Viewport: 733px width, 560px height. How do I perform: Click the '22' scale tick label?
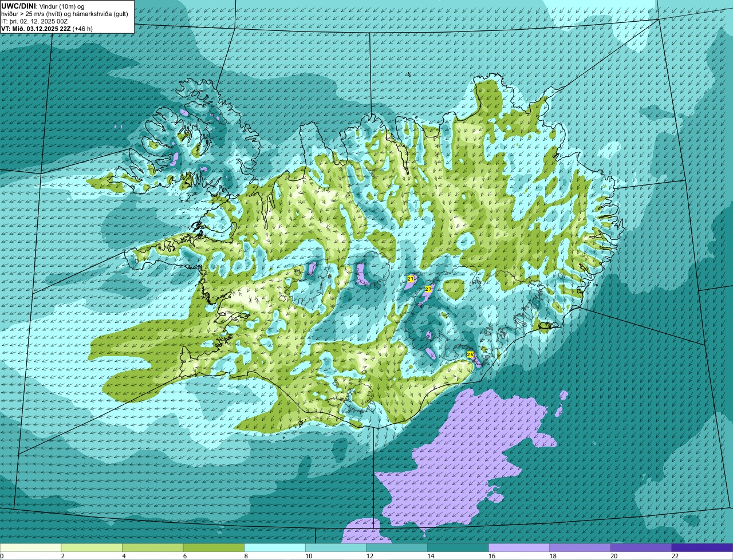tap(675, 556)
